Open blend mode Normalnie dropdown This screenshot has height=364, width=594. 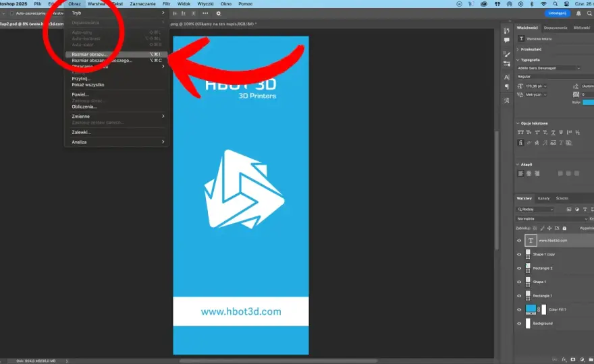[x=552, y=218]
